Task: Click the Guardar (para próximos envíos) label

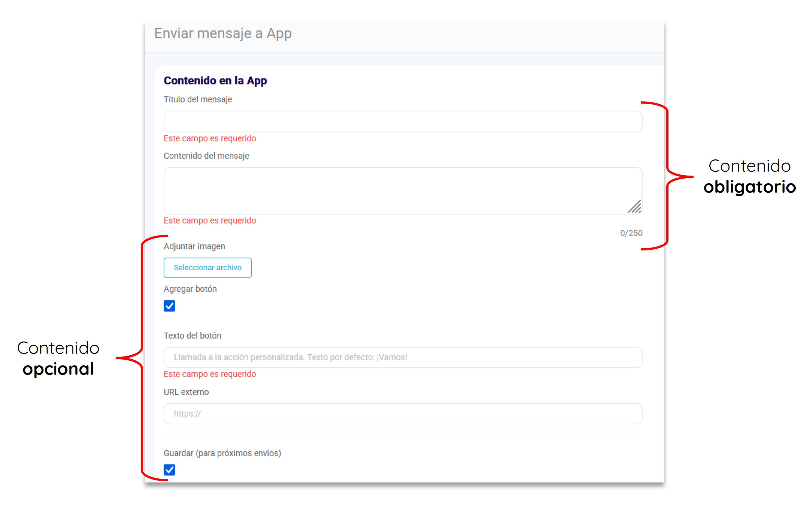Action: point(222,453)
